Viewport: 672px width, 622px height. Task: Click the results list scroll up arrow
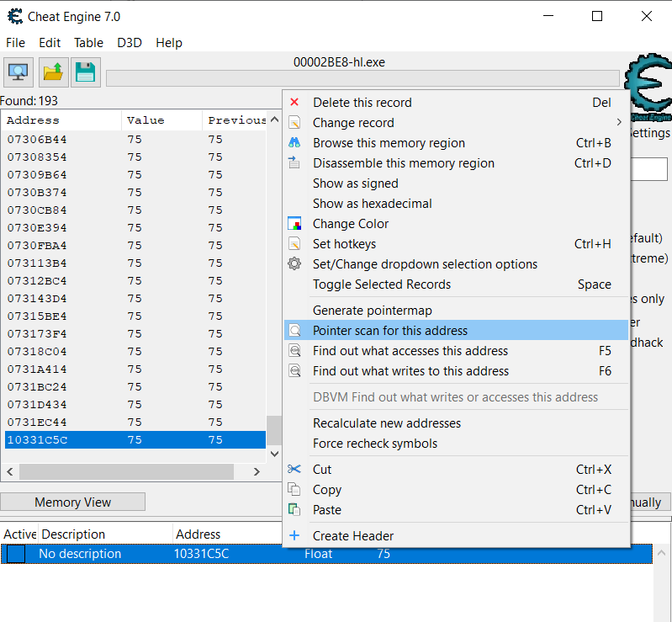(x=275, y=120)
